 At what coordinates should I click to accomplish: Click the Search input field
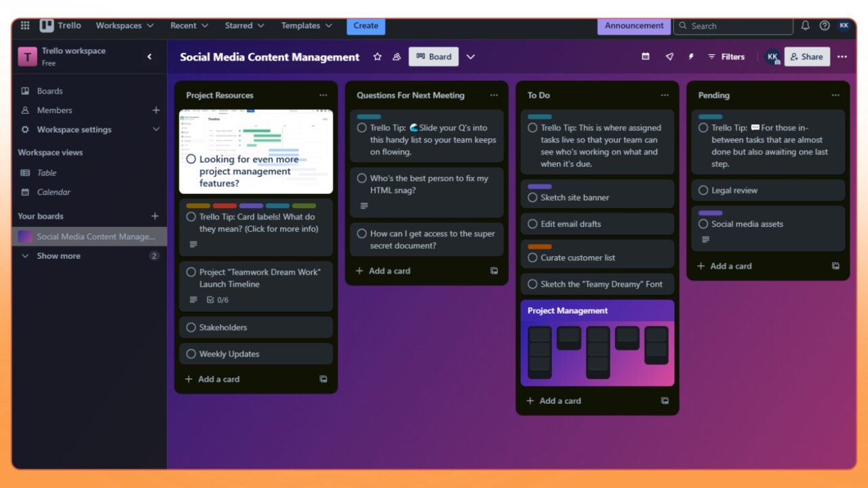click(x=733, y=26)
